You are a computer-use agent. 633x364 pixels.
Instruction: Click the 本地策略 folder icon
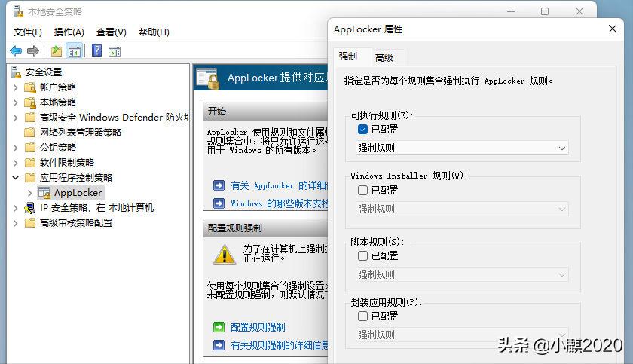click(x=30, y=102)
